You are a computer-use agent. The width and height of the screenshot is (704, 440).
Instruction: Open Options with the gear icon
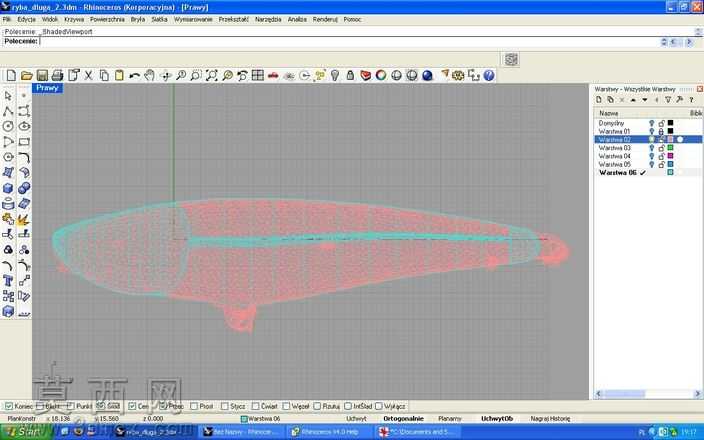458,75
